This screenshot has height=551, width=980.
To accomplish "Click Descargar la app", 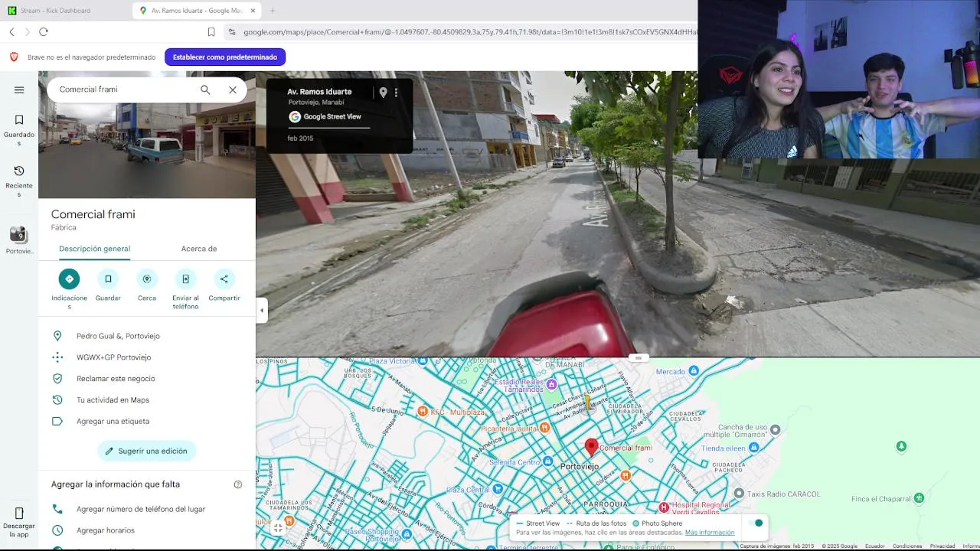I will click(x=19, y=521).
